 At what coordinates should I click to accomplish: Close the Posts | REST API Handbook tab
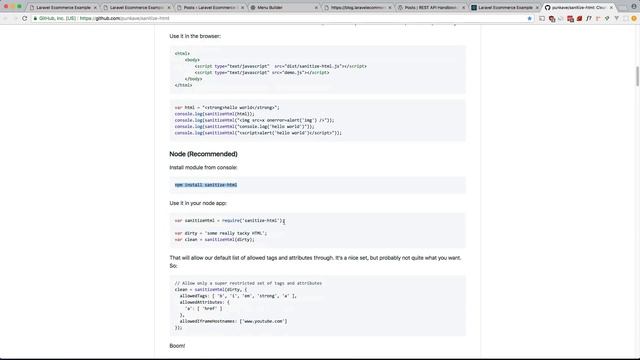tap(463, 7)
